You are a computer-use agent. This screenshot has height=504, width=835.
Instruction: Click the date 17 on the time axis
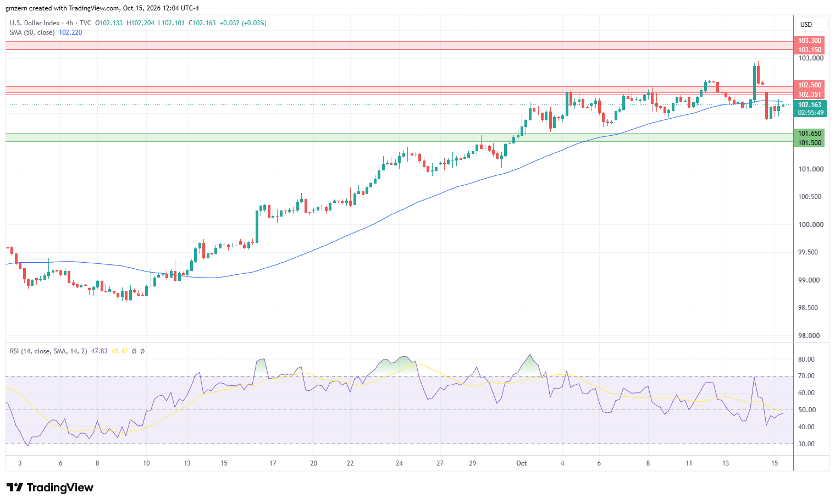click(x=273, y=463)
